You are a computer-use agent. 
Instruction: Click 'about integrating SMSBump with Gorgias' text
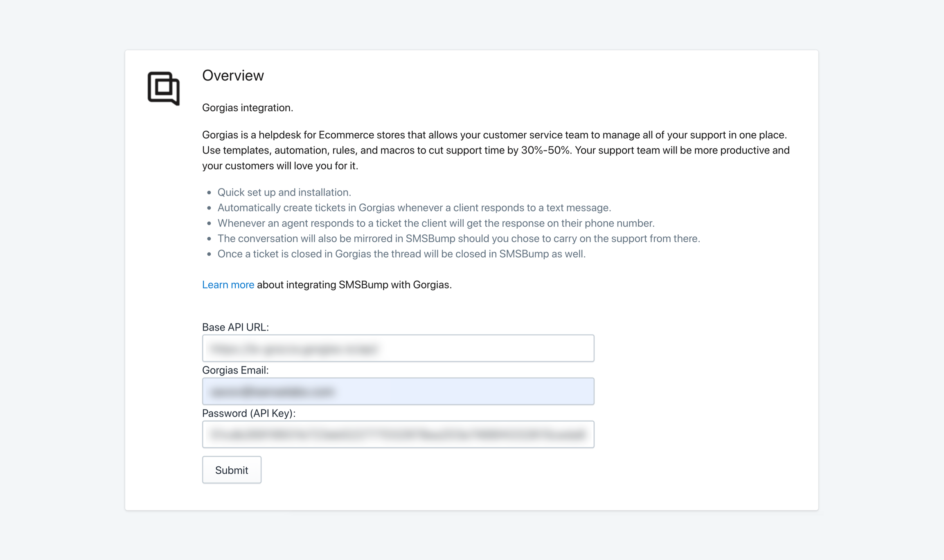tap(354, 285)
